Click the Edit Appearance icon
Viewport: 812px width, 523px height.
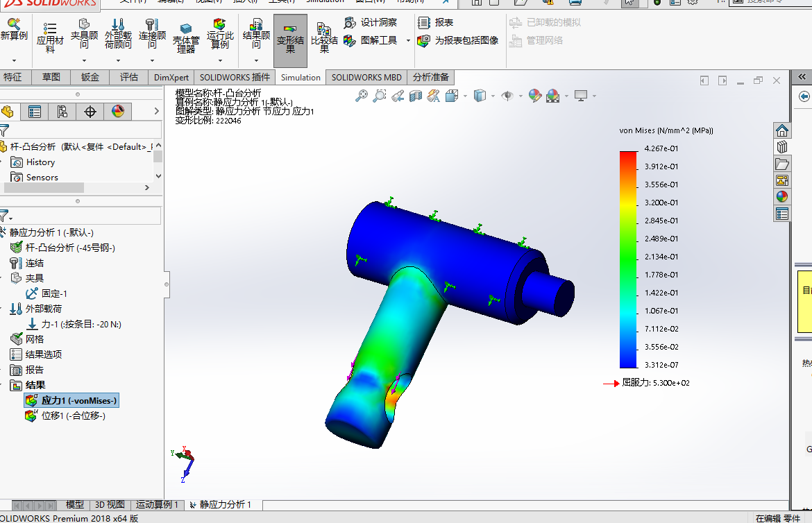click(x=535, y=96)
